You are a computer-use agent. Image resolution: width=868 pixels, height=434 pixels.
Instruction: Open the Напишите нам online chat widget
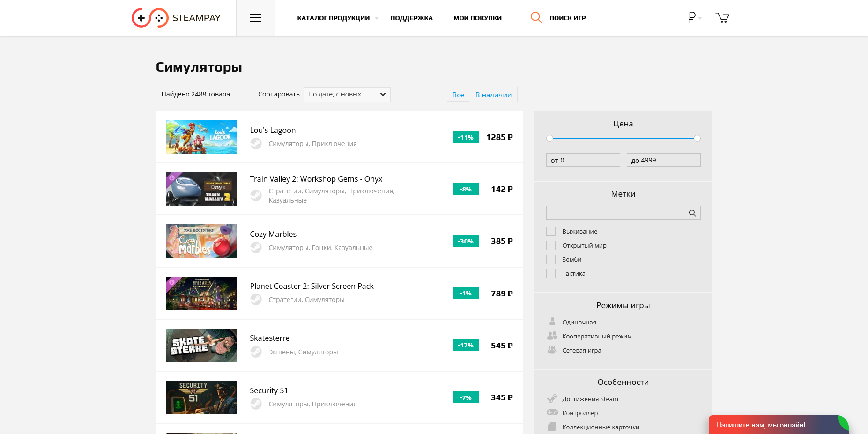coord(779,425)
